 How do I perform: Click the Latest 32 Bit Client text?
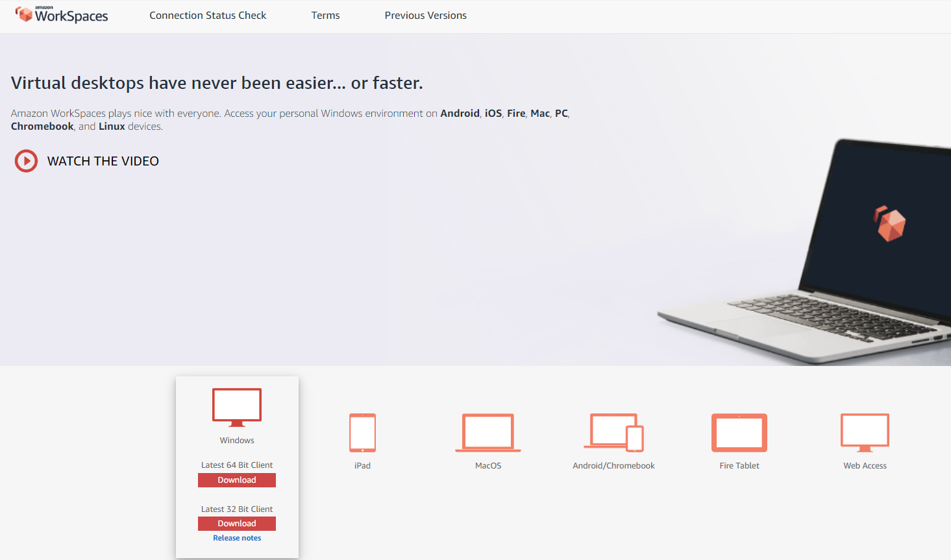237,509
